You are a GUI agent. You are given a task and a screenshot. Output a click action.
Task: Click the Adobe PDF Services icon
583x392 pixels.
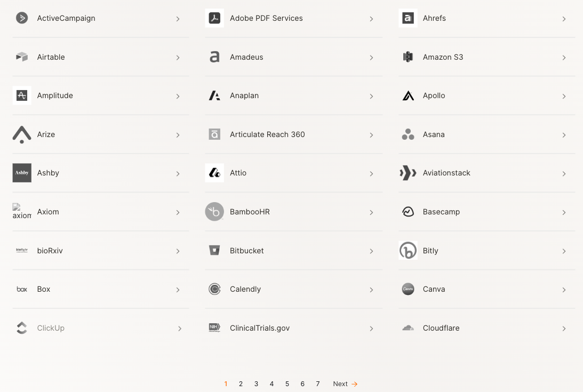point(214,18)
